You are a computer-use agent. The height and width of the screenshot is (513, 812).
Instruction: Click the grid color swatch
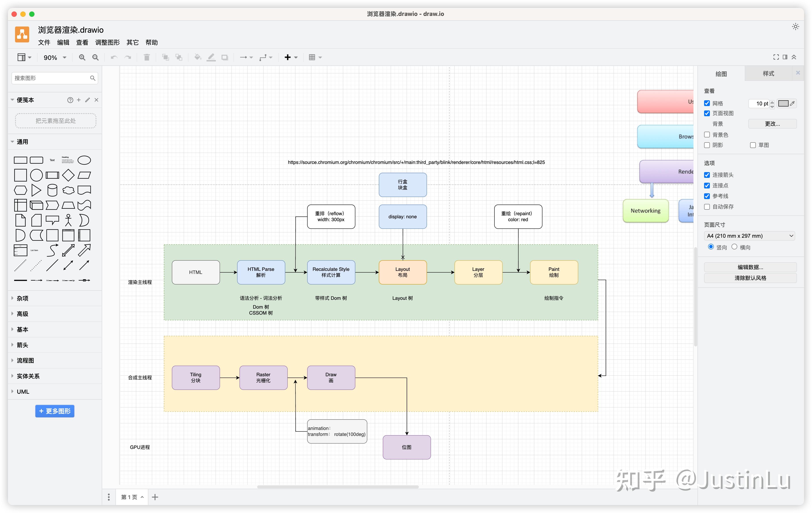coord(783,103)
